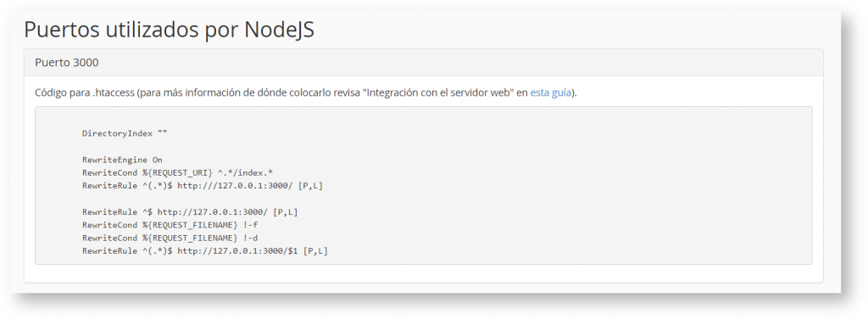
Task: Click the [P,L] flags on last code line
Action: pos(315,251)
